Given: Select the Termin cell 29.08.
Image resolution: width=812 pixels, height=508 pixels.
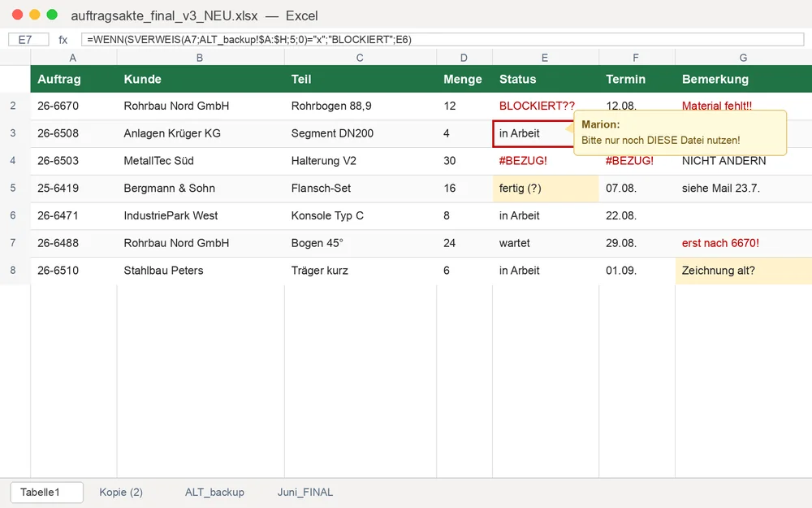Looking at the screenshot, I should point(637,243).
